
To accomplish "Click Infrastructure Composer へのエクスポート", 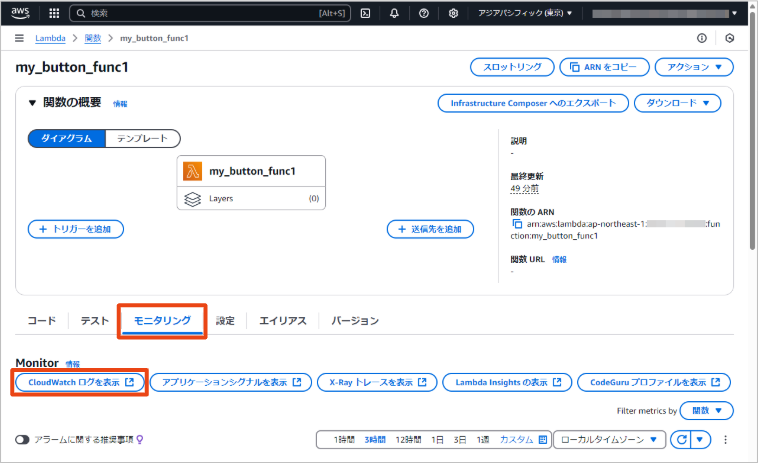I will click(x=533, y=103).
